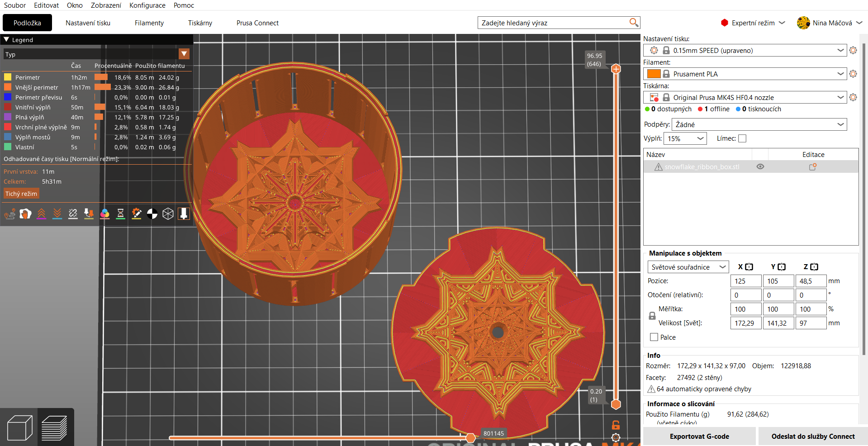868x446 pixels.
Task: Click the Tichý režim button
Action: 21,194
